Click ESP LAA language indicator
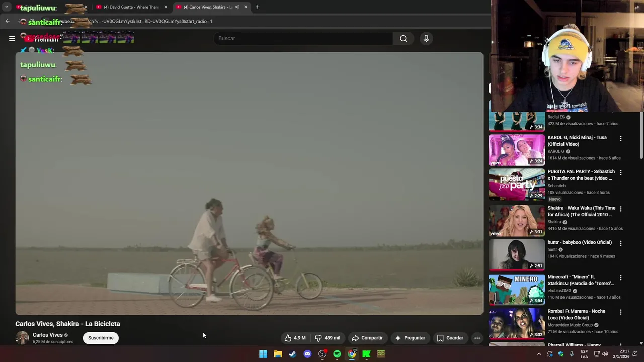The height and width of the screenshot is (362, 644). (x=584, y=354)
